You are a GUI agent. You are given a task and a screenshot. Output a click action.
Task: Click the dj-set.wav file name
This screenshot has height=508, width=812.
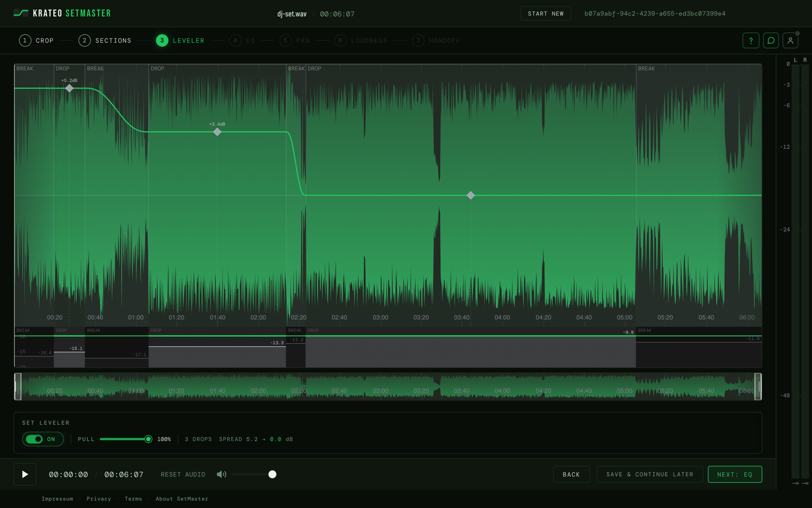click(x=292, y=14)
